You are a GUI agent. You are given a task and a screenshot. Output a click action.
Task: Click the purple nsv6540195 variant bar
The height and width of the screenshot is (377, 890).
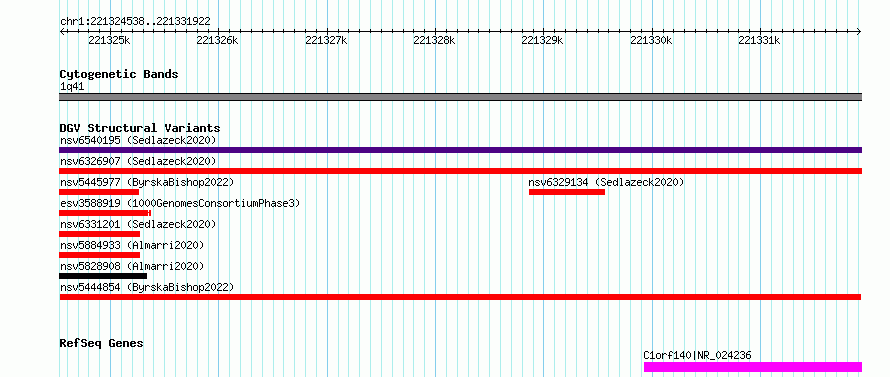coord(460,150)
